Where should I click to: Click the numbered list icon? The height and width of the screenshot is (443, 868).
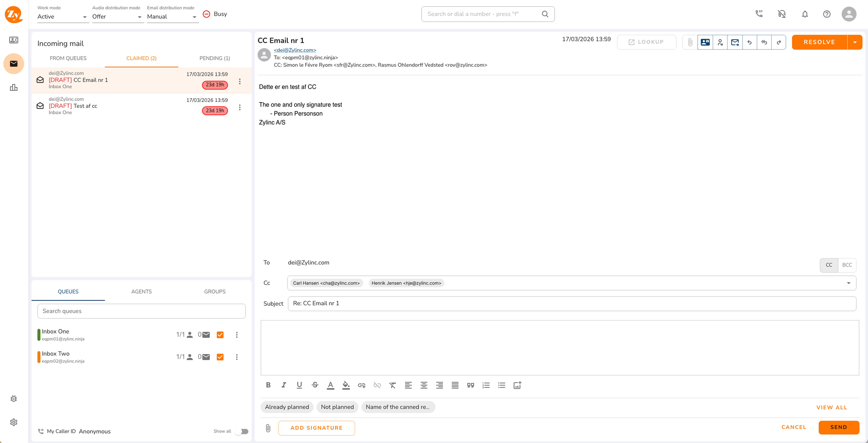tap(486, 385)
